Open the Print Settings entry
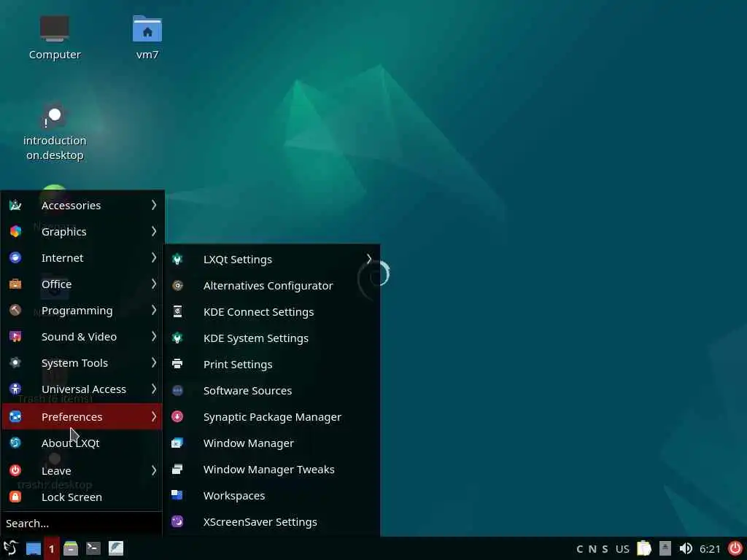 272,365
